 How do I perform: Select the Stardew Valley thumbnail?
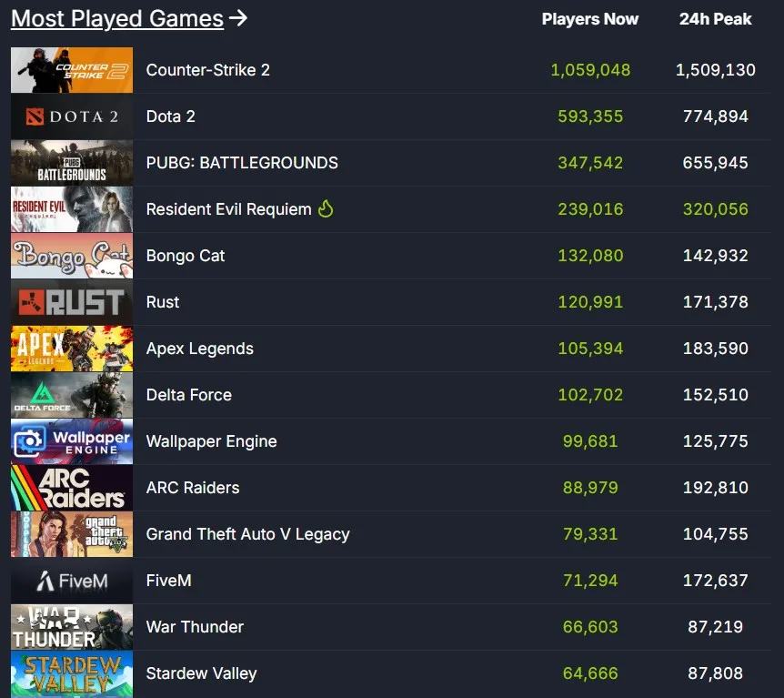(x=71, y=673)
